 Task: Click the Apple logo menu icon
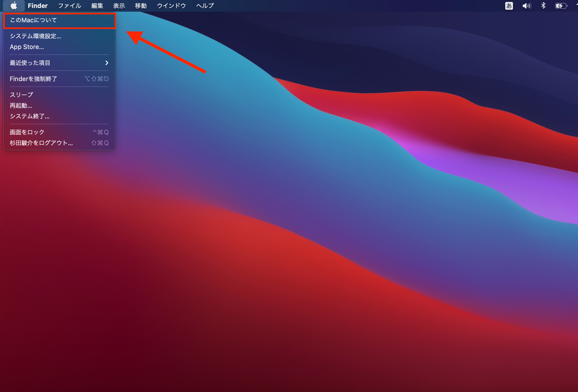click(x=14, y=6)
